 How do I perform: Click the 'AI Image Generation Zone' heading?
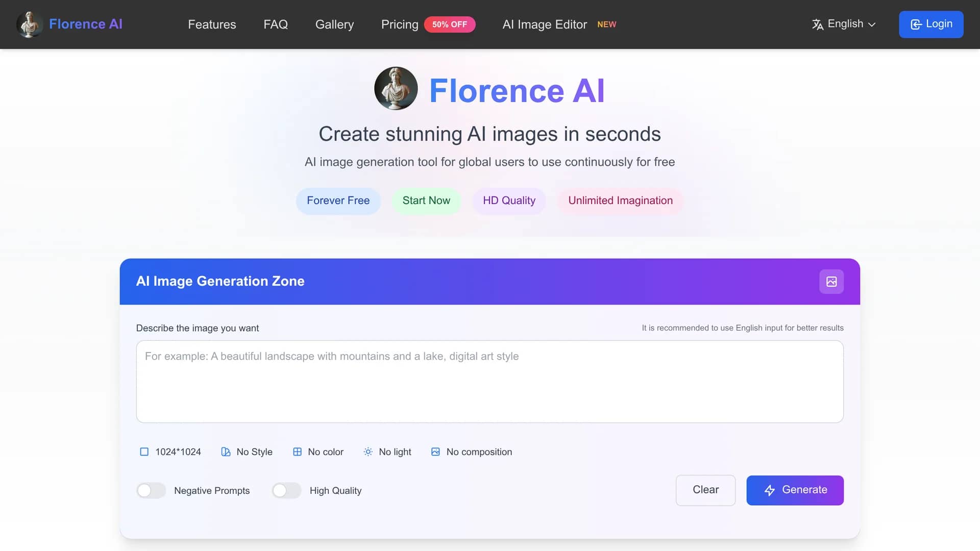[x=220, y=281]
